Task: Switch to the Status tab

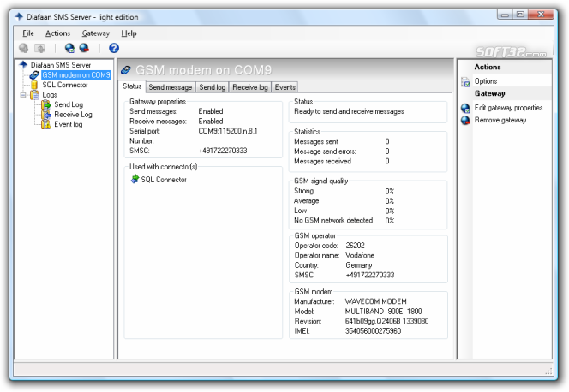Action: coord(132,86)
